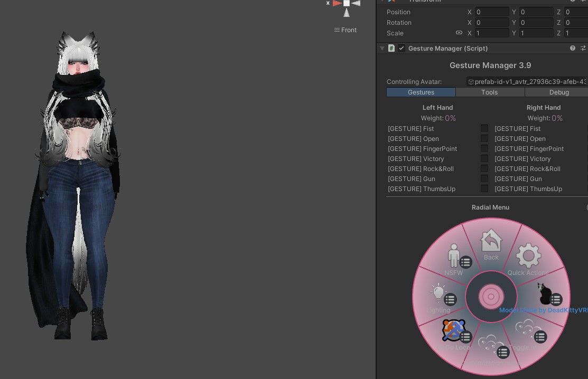This screenshot has height=379, width=588.
Task: Collapse the Gesture Manager component foldout
Action: click(382, 48)
